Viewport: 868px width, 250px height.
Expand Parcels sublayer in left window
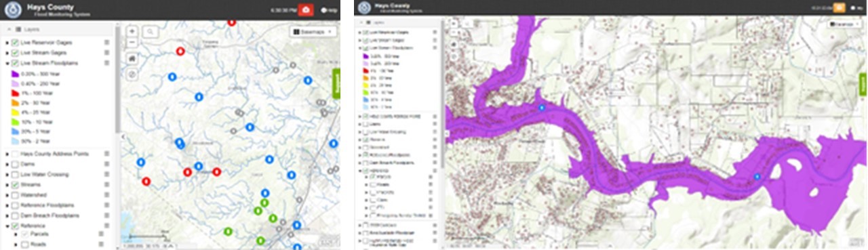point(16,234)
